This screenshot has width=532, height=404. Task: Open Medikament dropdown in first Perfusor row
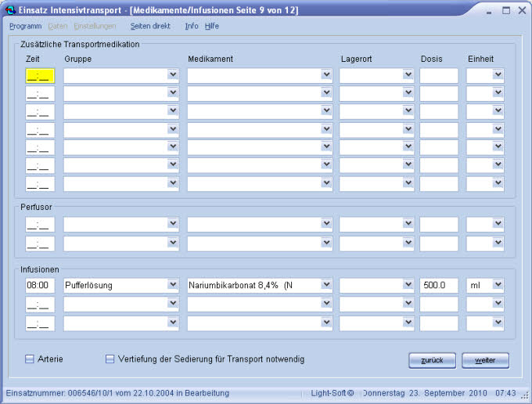[326, 223]
